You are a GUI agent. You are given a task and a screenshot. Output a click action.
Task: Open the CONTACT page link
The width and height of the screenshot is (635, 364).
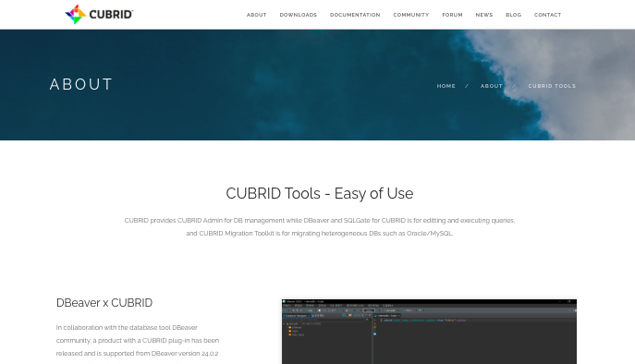[x=547, y=15]
